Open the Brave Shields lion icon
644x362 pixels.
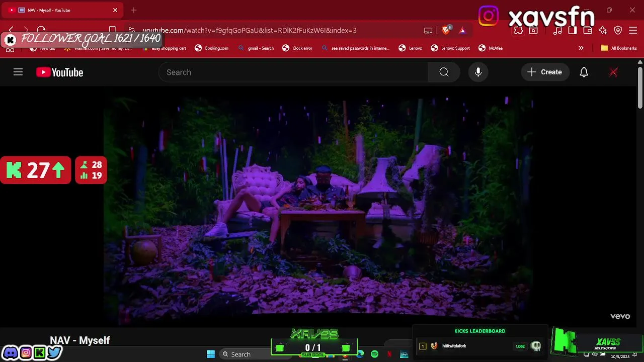[x=446, y=30]
